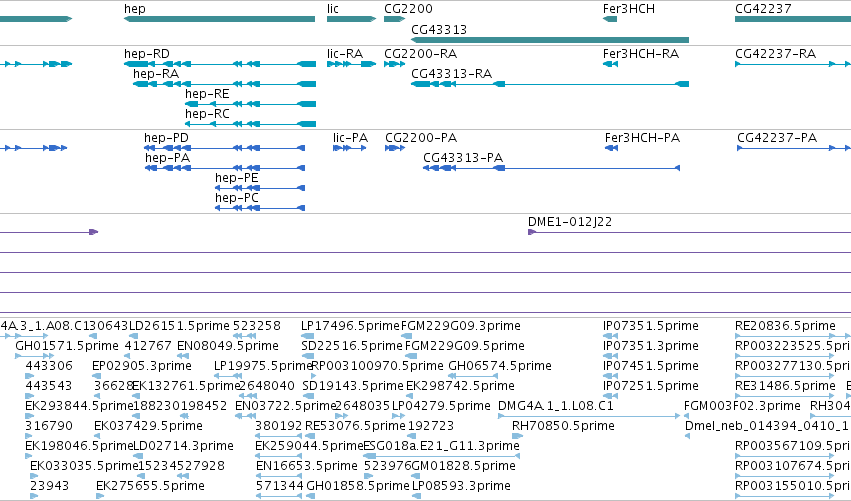The height and width of the screenshot is (501, 851).
Task: Select the hep-RA transcript
Action: pos(224,84)
